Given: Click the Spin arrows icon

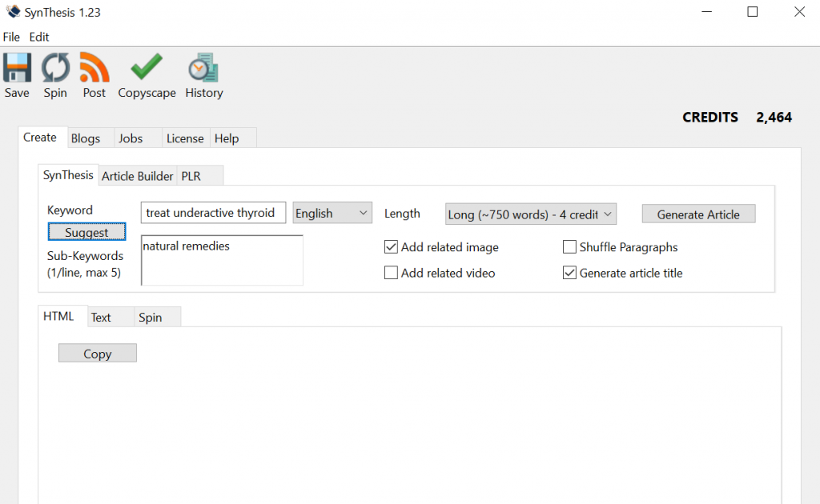Looking at the screenshot, I should (55, 68).
